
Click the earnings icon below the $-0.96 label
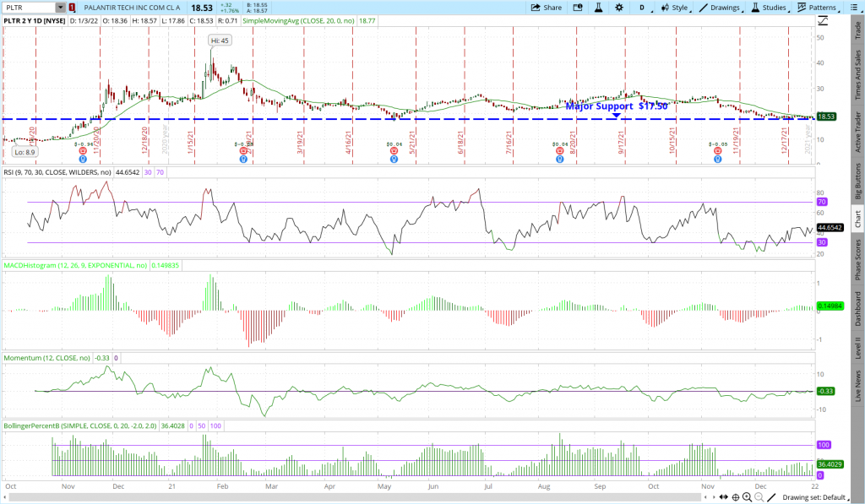coord(83,151)
